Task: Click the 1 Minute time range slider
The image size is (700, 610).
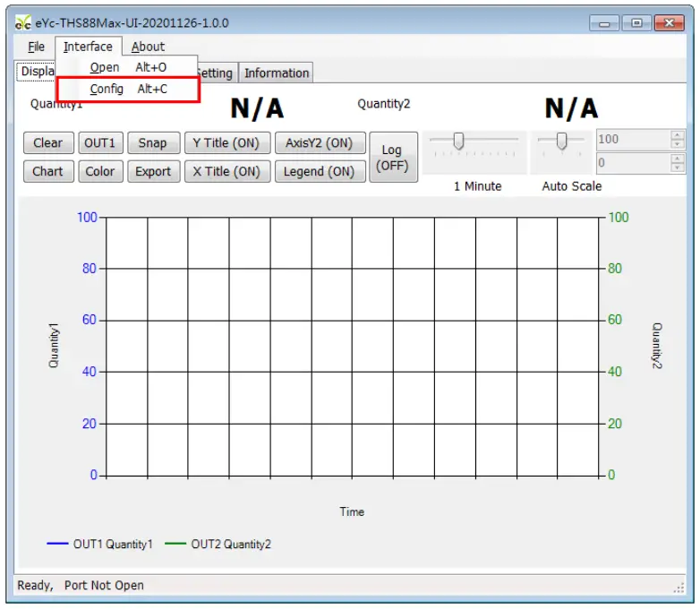Action: pos(458,142)
